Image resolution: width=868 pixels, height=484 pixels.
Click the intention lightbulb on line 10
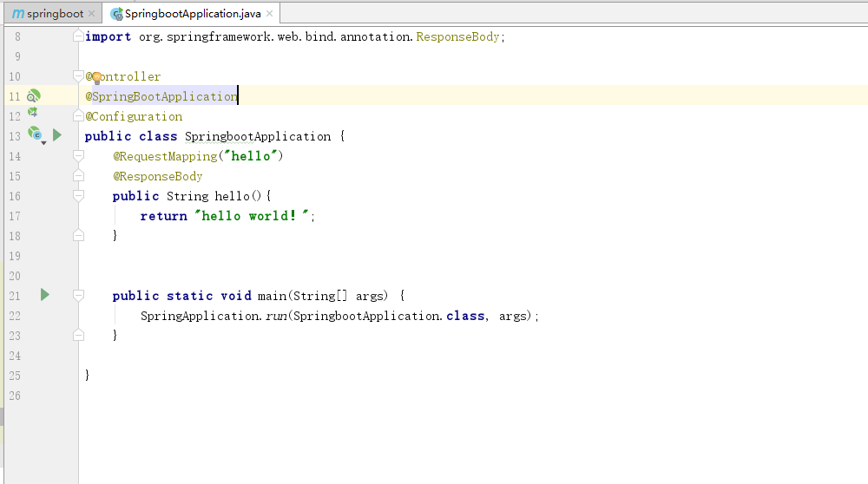[96, 77]
